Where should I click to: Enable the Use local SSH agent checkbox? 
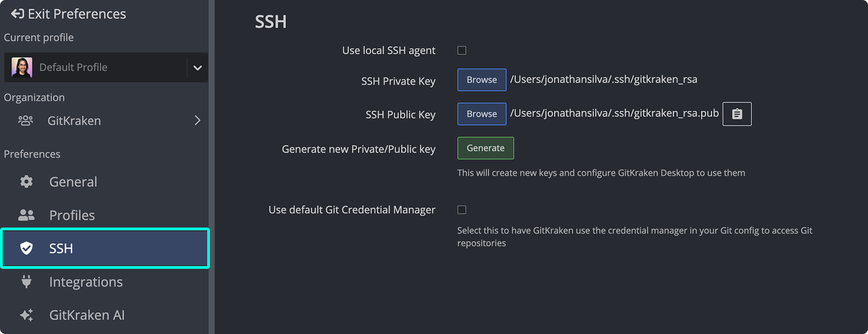(461, 50)
